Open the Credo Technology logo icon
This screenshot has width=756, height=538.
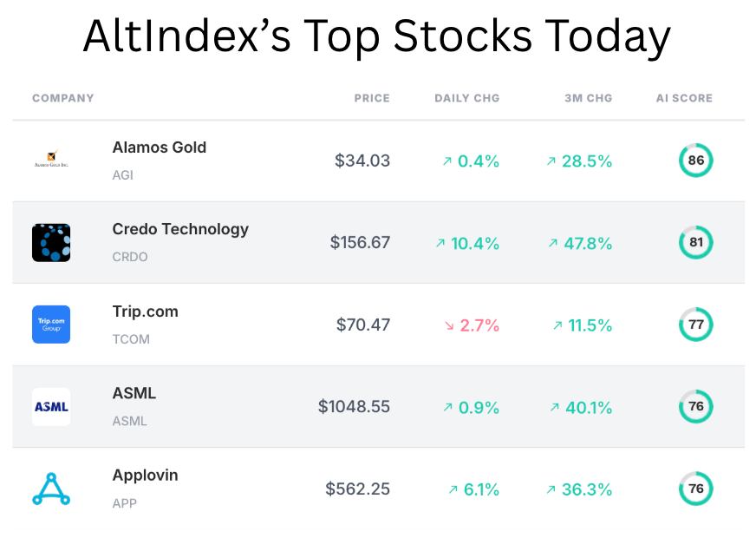[51, 243]
